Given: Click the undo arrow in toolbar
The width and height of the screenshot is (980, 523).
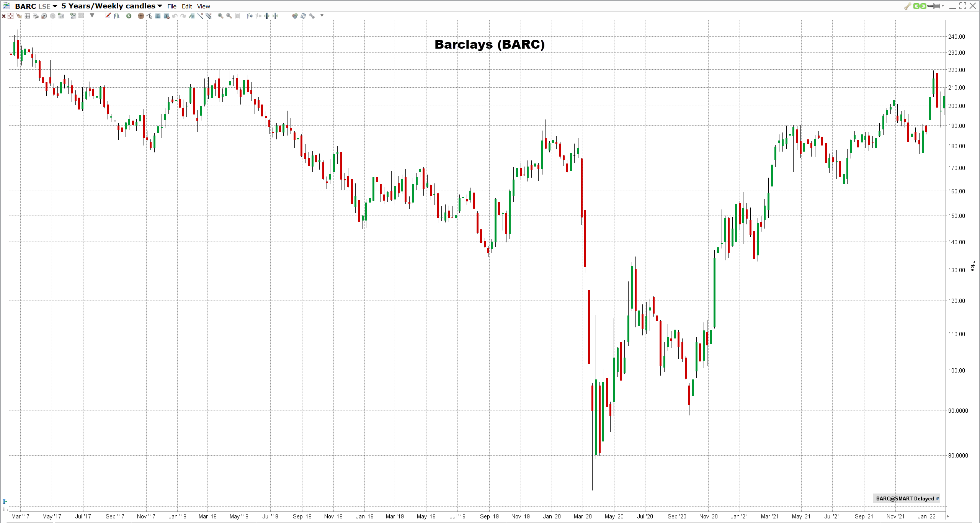Looking at the screenshot, I should pos(175,16).
